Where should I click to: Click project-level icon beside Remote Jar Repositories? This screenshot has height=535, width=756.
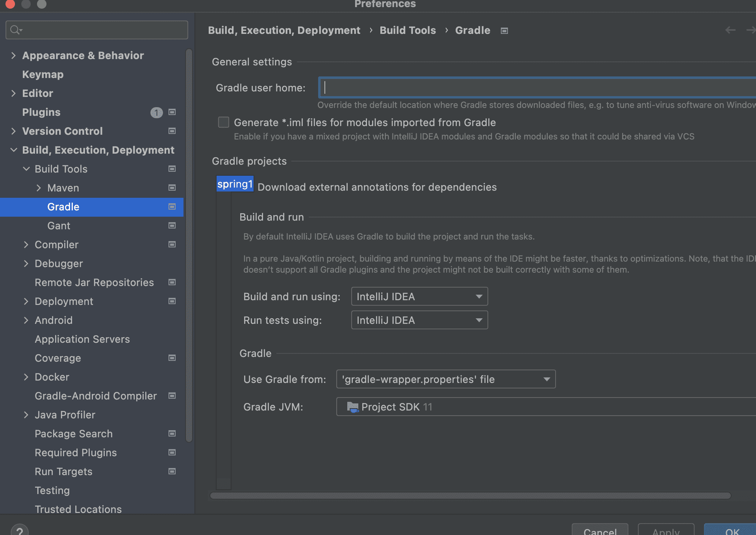[172, 282]
